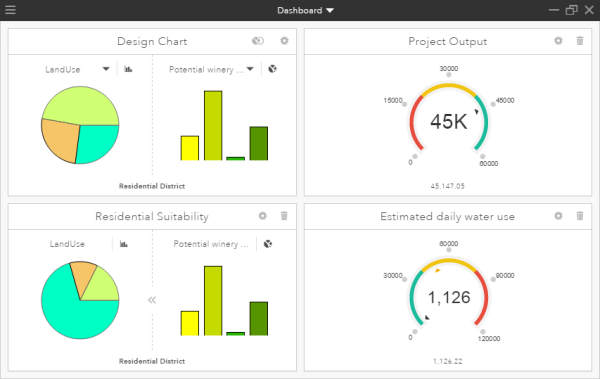Click the 45,147.05 value label
600x379 pixels.
coord(448,186)
